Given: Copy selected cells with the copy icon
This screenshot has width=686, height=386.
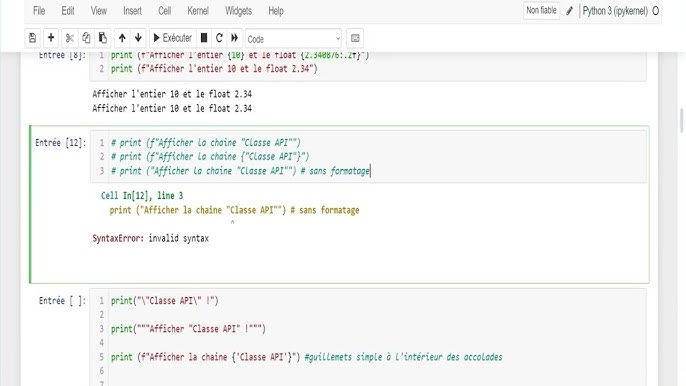Looking at the screenshot, I should click(86, 38).
